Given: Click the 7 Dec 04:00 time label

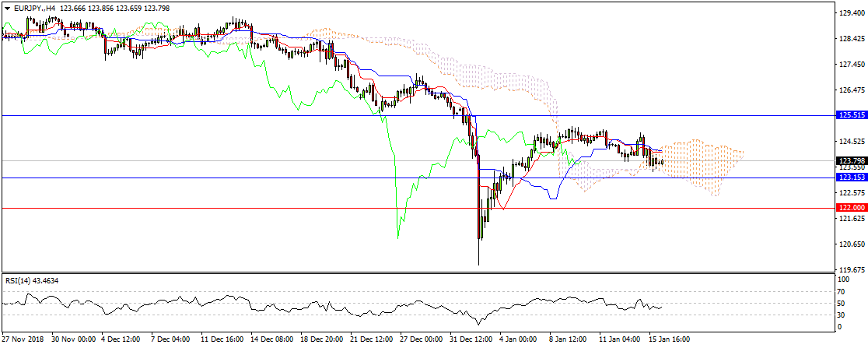Looking at the screenshot, I should pos(170,339).
